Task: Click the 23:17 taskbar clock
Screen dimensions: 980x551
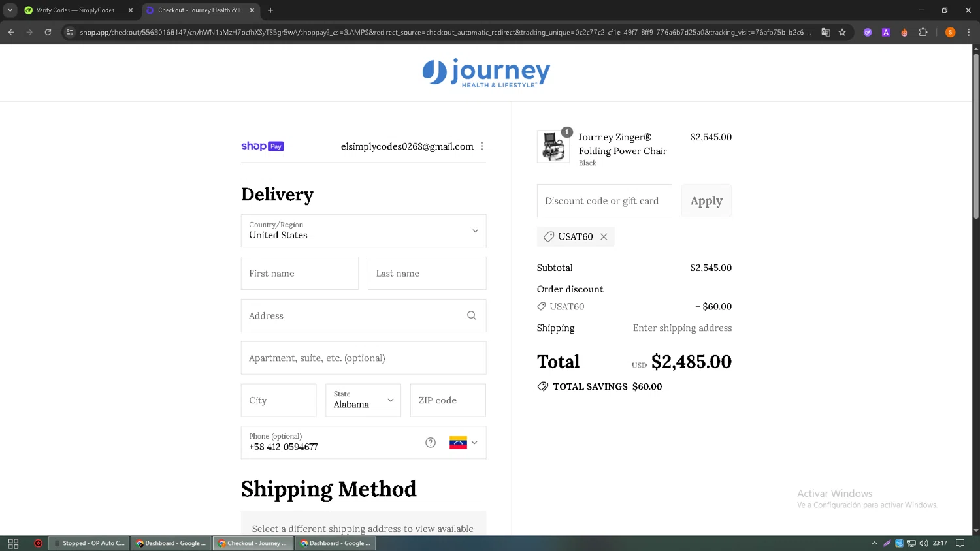Action: (940, 543)
